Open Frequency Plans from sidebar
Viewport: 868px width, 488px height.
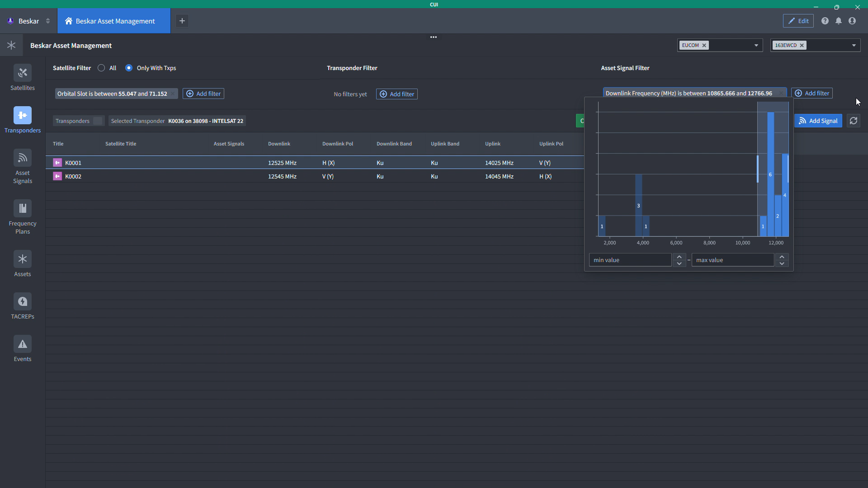(23, 209)
